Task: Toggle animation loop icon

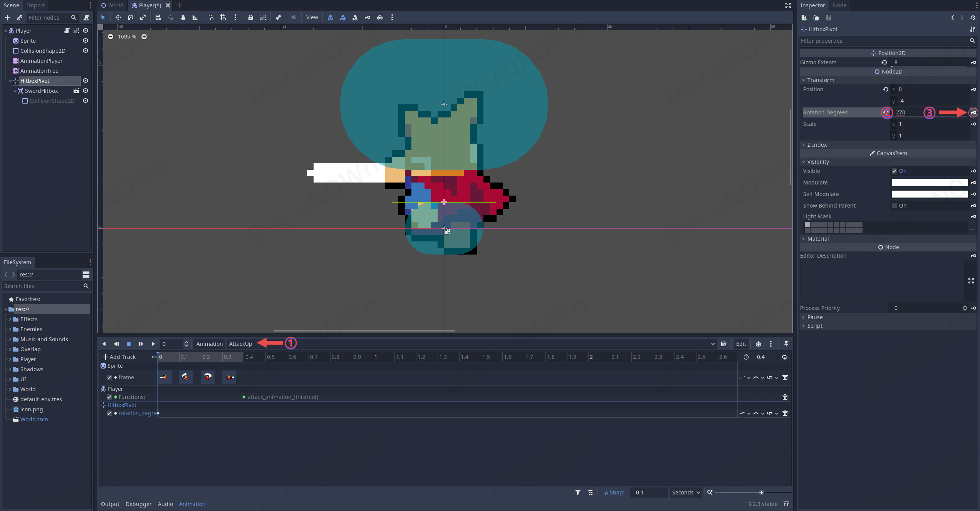Action: click(784, 357)
